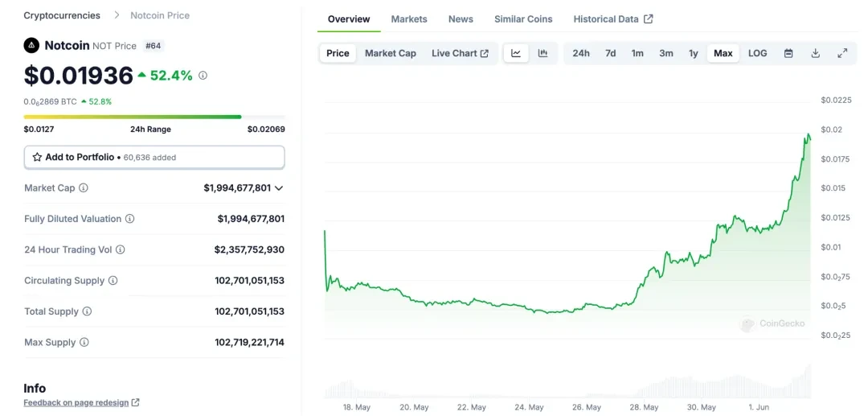868x416 pixels.
Task: Open the Markets tab
Action: click(x=409, y=19)
